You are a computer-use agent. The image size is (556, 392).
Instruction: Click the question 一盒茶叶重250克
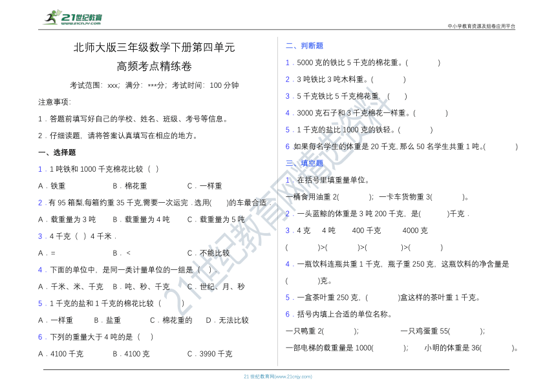point(383,298)
